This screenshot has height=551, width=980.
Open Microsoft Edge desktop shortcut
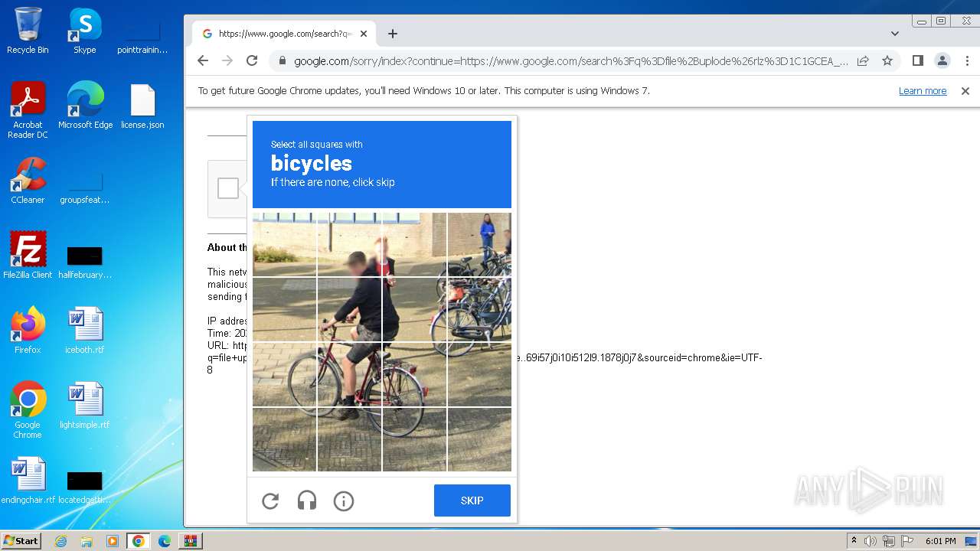pyautogui.click(x=85, y=106)
